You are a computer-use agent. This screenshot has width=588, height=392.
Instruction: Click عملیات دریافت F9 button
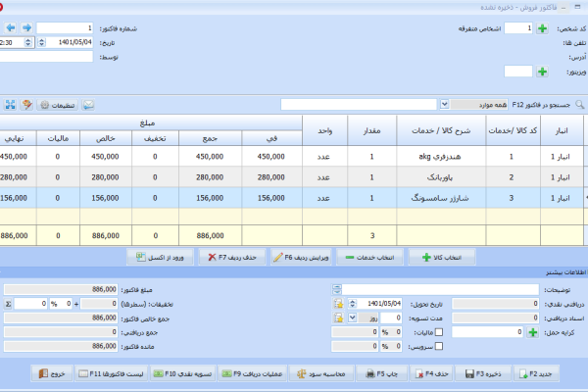click(253, 373)
